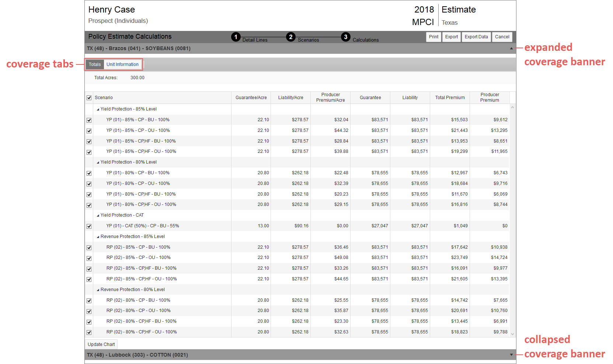Select the Henry Case name heading
Screen dimensions: 613x364
pyautogui.click(x=112, y=10)
